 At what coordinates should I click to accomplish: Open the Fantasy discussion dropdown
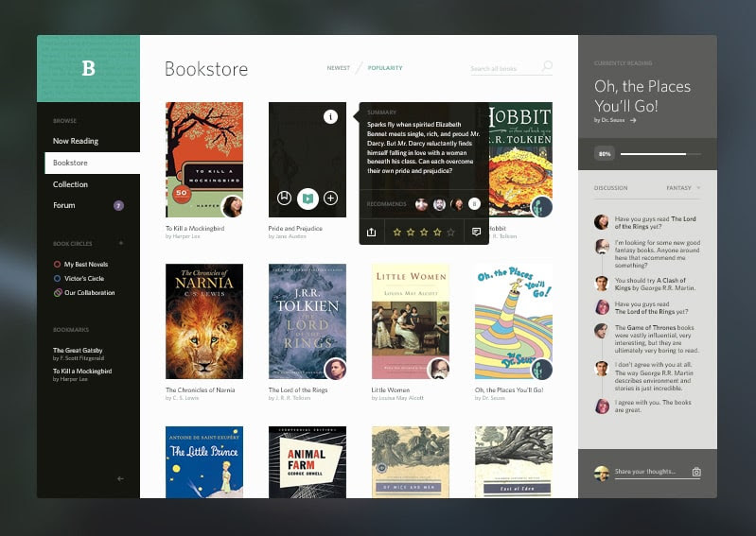[683, 188]
